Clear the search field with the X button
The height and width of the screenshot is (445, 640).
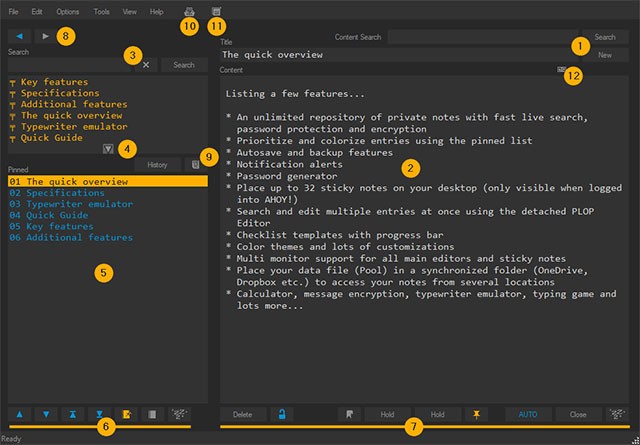click(x=145, y=65)
